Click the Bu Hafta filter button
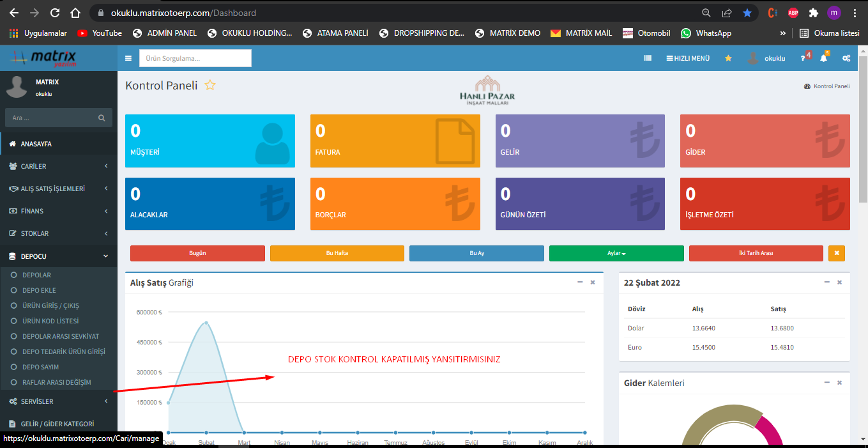 (337, 253)
